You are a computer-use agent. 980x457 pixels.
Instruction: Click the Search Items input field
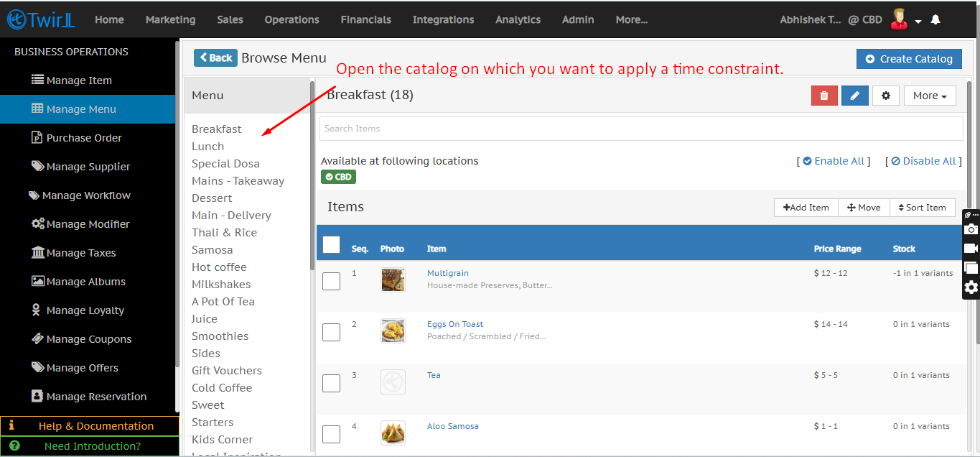pos(640,129)
